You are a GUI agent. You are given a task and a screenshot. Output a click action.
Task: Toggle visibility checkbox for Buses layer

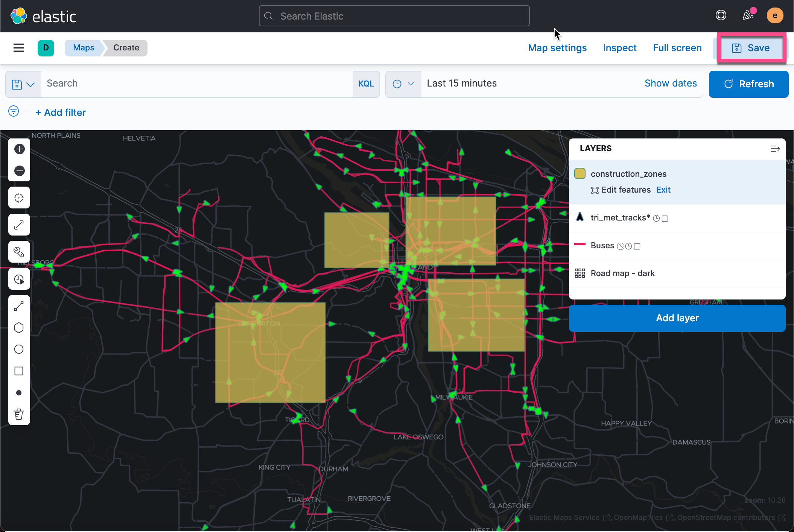point(637,246)
